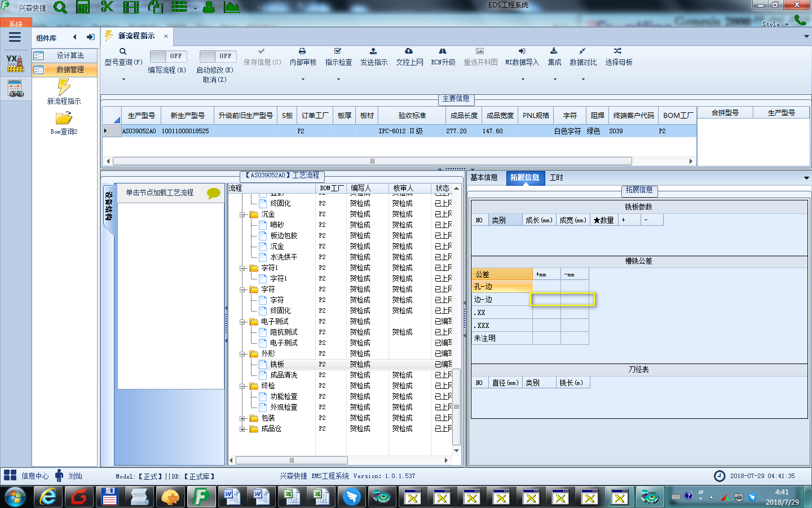Click the green scissors icon
Screen dimensions: 812x508
[x=107, y=7]
